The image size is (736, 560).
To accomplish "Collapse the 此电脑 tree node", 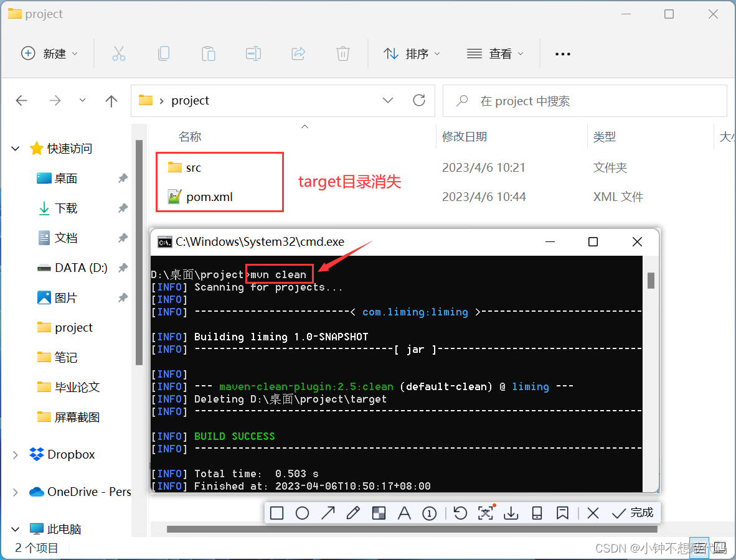I will 15,529.
